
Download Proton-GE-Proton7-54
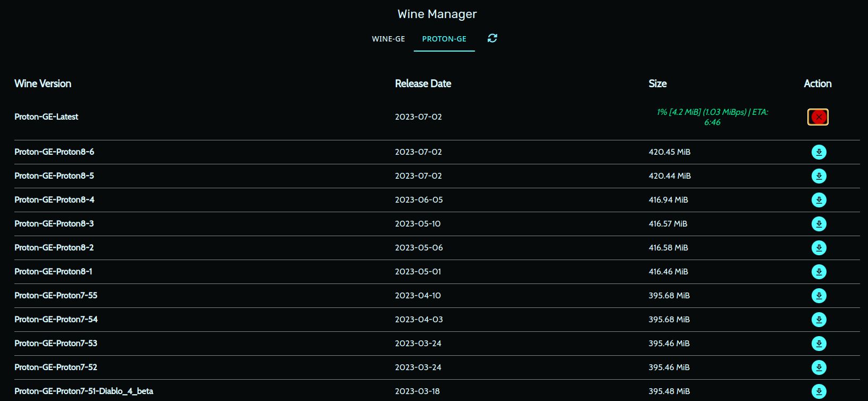point(819,320)
